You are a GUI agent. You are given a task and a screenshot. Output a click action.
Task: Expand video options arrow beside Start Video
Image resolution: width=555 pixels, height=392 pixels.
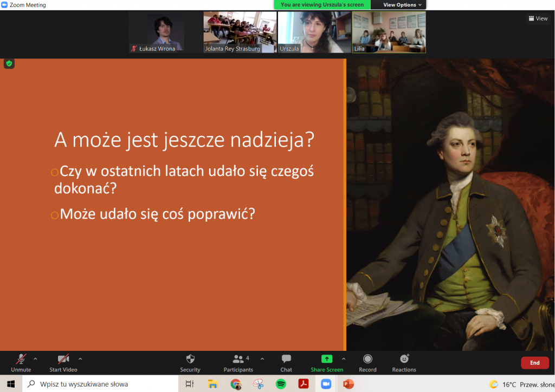pyautogui.click(x=80, y=358)
